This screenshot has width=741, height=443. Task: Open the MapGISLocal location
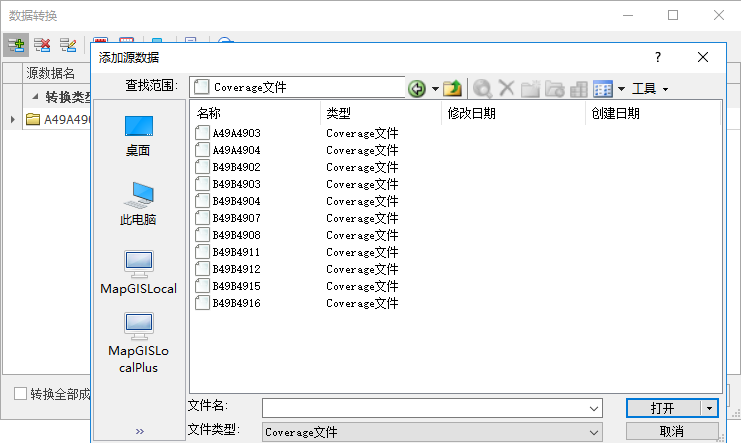(x=138, y=273)
